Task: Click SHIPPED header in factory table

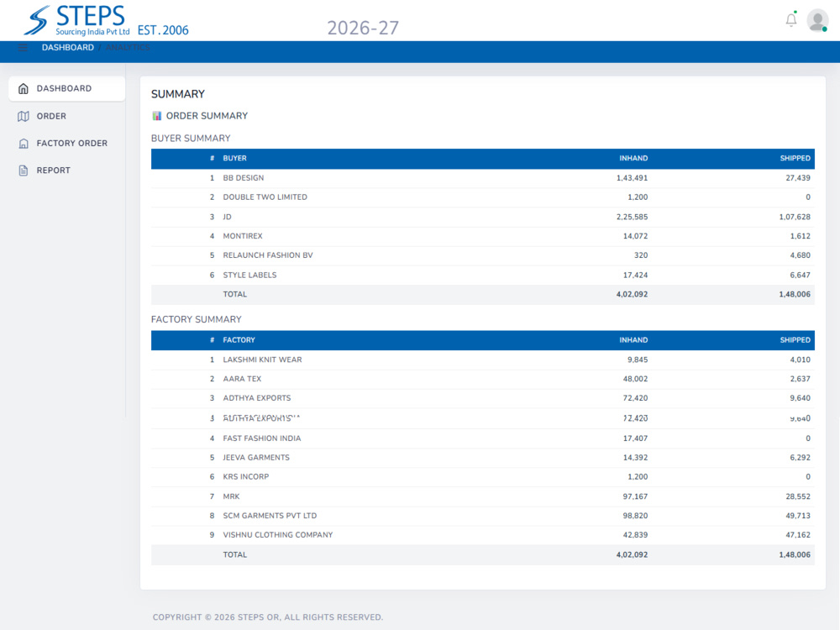Action: coord(795,339)
